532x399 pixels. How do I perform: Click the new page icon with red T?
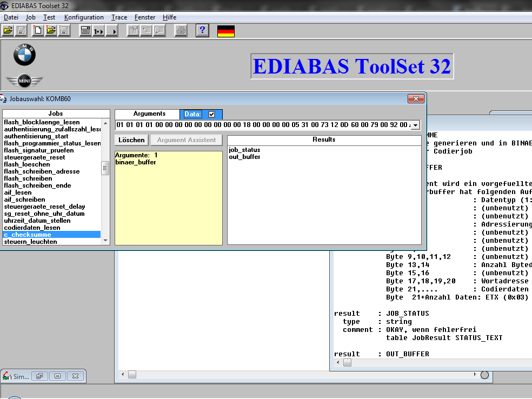click(38, 30)
